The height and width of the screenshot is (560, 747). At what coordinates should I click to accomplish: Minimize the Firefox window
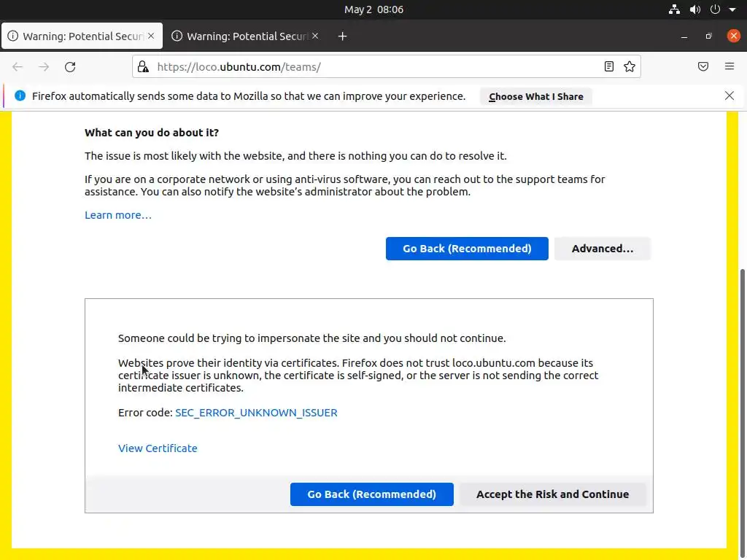(684, 36)
